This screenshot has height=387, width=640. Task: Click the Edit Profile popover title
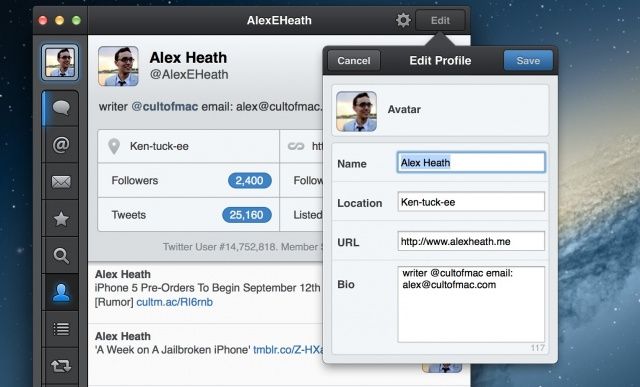tap(440, 60)
